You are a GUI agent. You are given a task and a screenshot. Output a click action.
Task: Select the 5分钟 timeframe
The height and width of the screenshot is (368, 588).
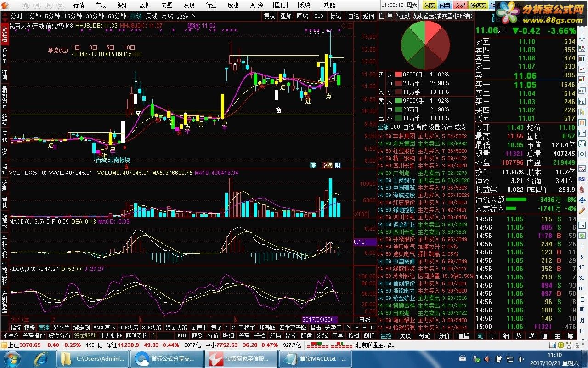pyautogui.click(x=53, y=16)
